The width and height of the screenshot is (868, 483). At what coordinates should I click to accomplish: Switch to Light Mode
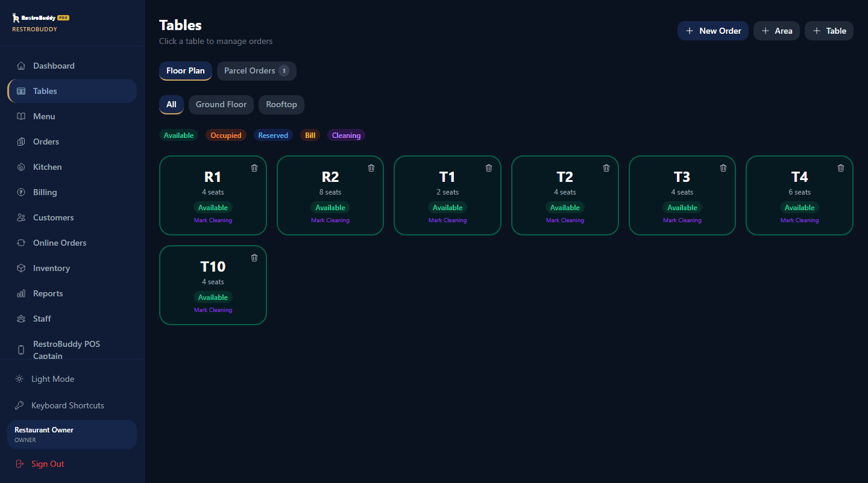(72, 379)
